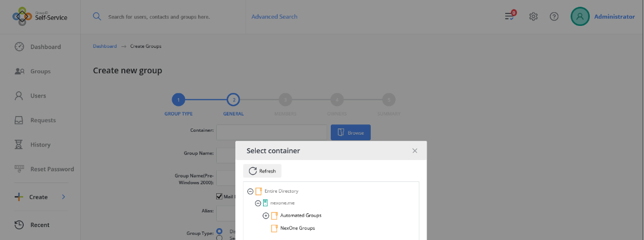Click the Dashboard speedometer icon
Image resolution: width=644 pixels, height=240 pixels.
[19, 47]
